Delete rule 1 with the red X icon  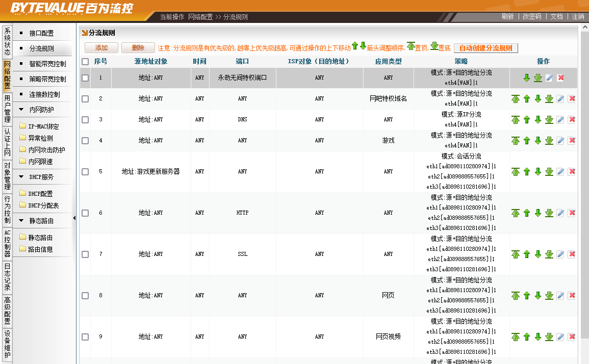click(x=561, y=78)
